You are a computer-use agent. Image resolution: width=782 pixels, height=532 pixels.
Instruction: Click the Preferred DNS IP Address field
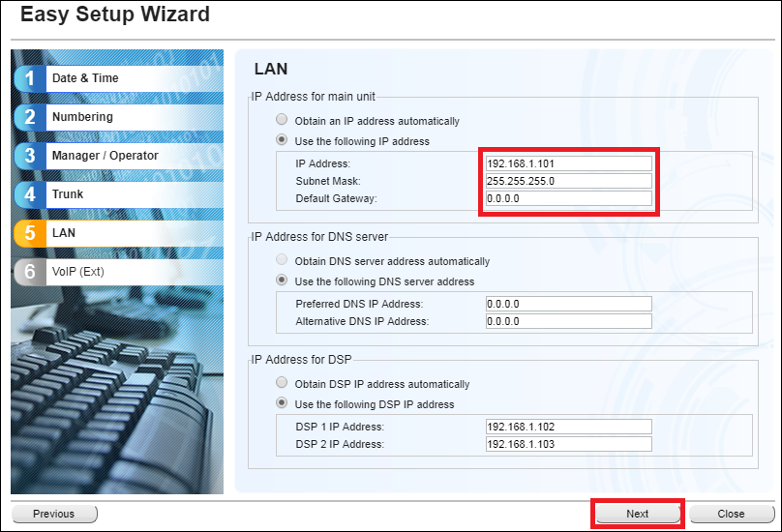pyautogui.click(x=568, y=304)
